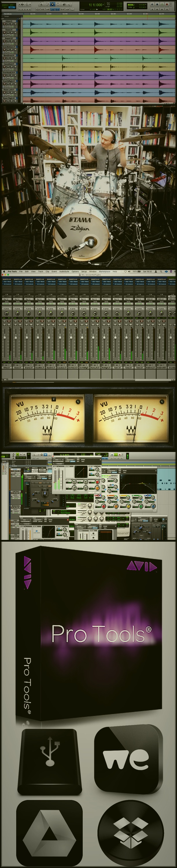Image resolution: width=177 pixels, height=868 pixels.
Task: Click the main counter showing 1|1|000
Action: click(x=96, y=5)
